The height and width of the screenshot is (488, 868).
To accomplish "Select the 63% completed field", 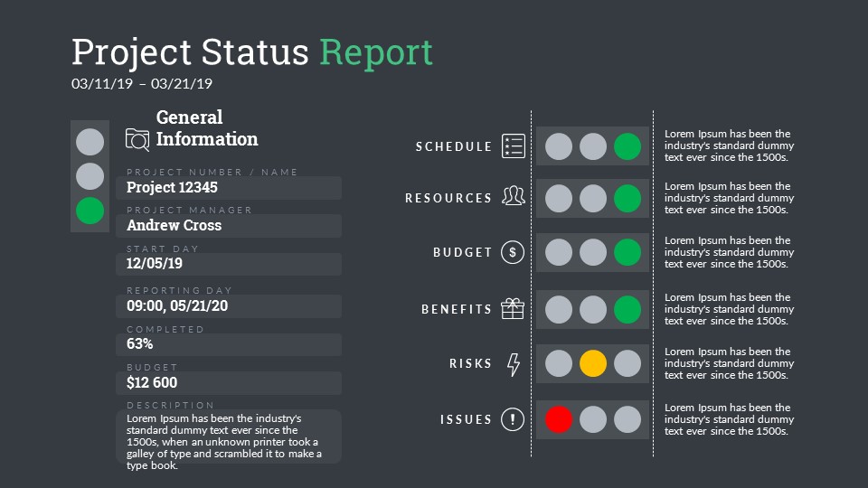I will [229, 344].
